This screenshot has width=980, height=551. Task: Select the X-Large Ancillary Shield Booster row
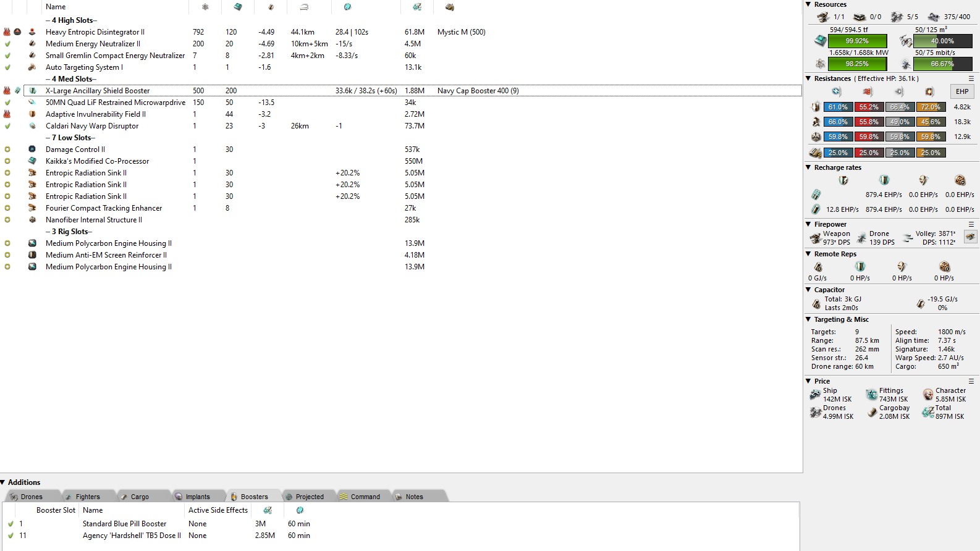click(98, 91)
